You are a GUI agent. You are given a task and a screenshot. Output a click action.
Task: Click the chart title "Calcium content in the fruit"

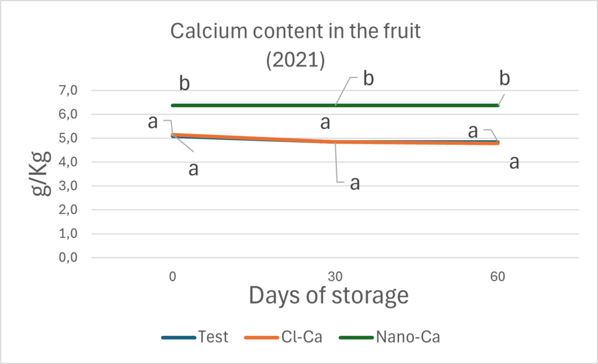[x=295, y=32]
